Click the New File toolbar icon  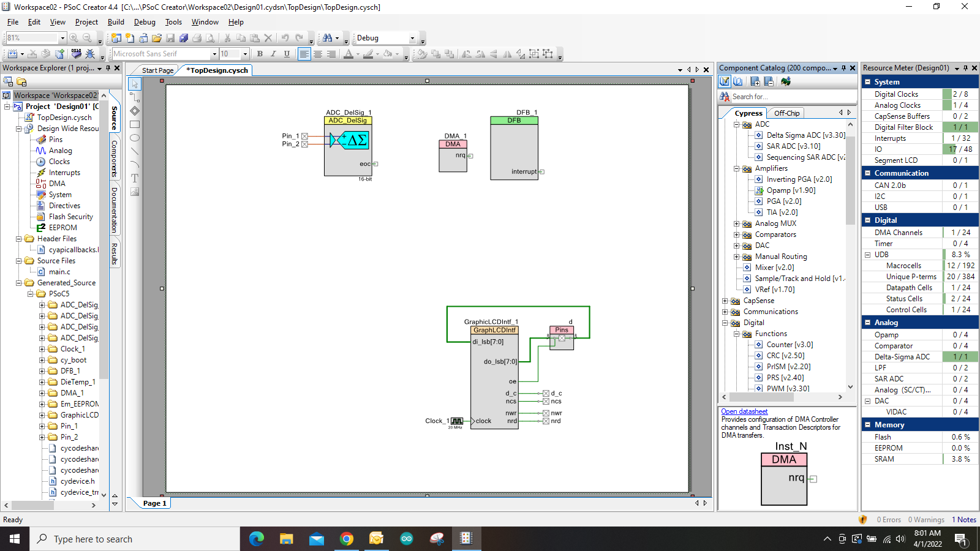tap(130, 38)
